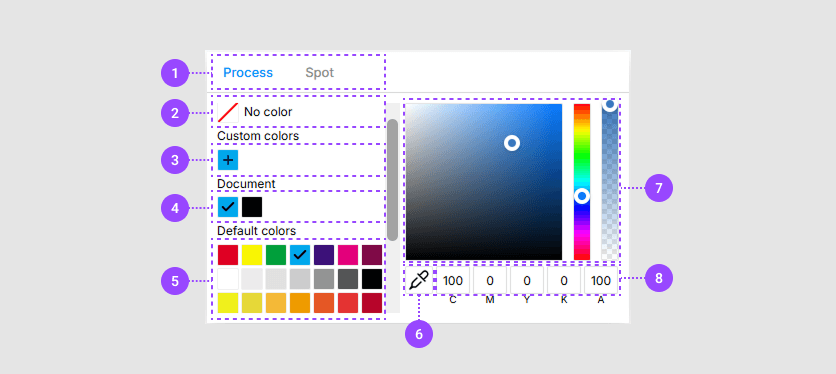Screen dimensions: 836x374
Task: Pick the checked blue swatch in Default colors
Action: coord(300,255)
